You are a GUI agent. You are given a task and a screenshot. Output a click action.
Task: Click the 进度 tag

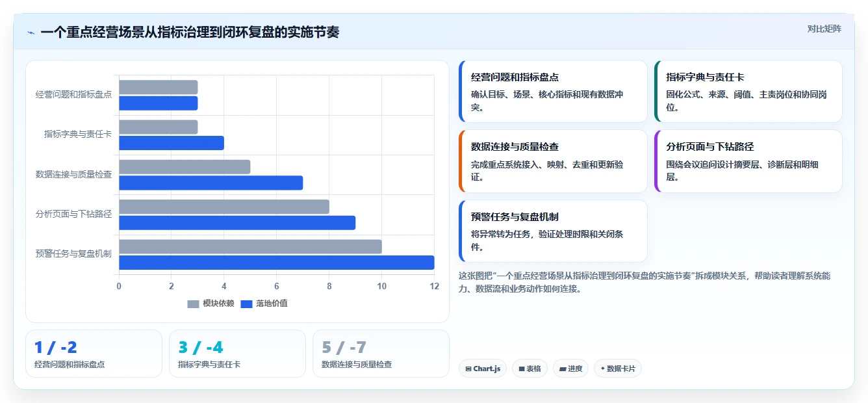pyautogui.click(x=571, y=369)
